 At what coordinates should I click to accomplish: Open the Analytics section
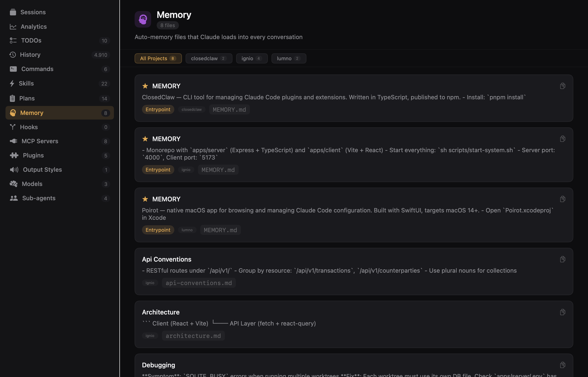click(34, 26)
